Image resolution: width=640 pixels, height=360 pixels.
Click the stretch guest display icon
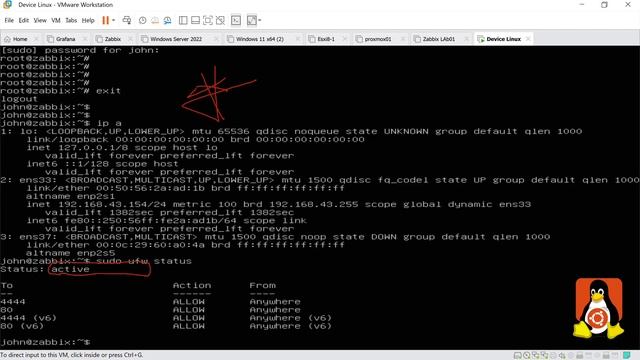point(252,20)
